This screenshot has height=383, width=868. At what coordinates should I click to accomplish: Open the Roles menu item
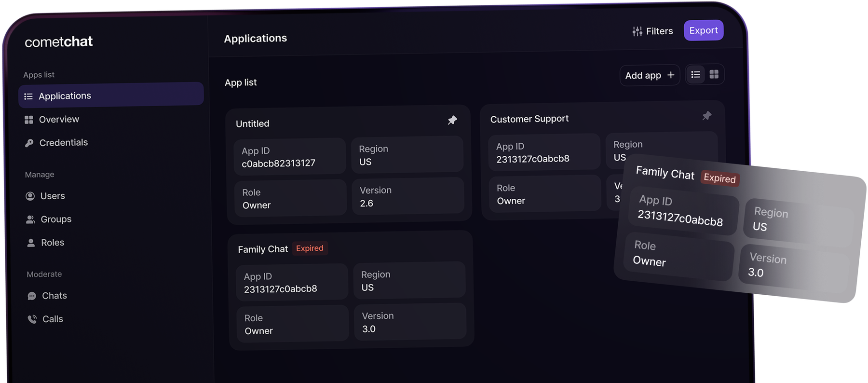click(x=53, y=243)
